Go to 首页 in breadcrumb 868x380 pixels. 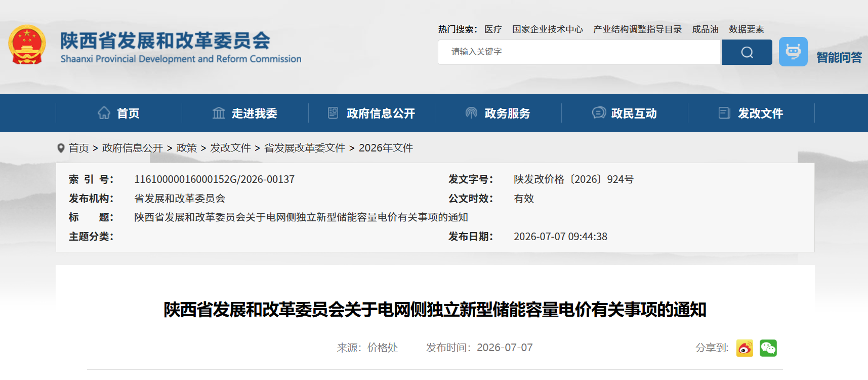point(79,148)
